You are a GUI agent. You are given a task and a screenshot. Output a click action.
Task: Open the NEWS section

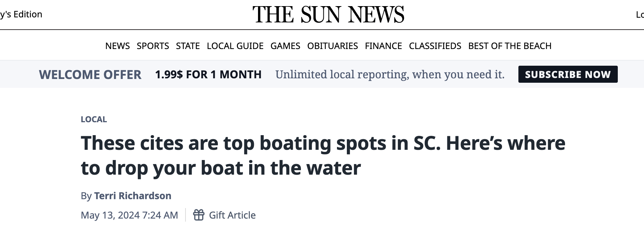(117, 46)
